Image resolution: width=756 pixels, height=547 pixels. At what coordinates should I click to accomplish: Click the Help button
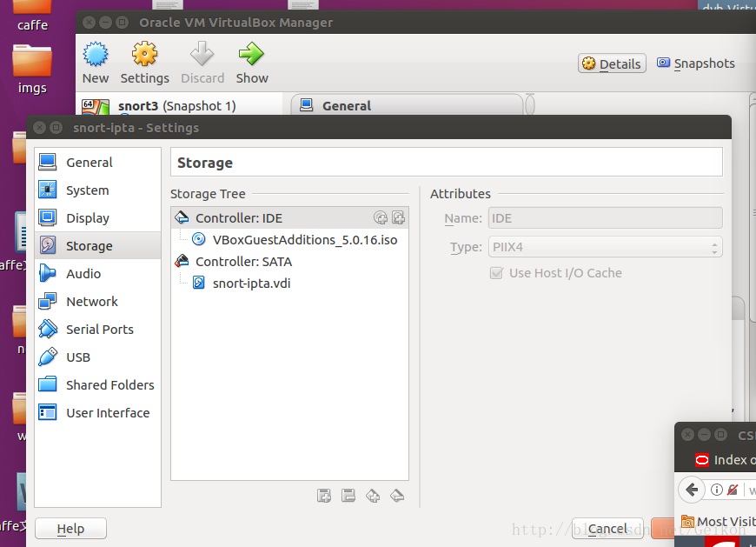(71, 529)
